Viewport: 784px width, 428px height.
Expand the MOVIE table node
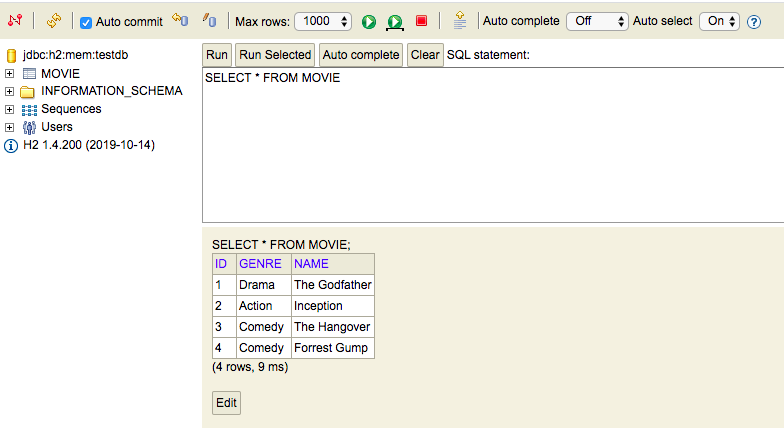tap(10, 74)
